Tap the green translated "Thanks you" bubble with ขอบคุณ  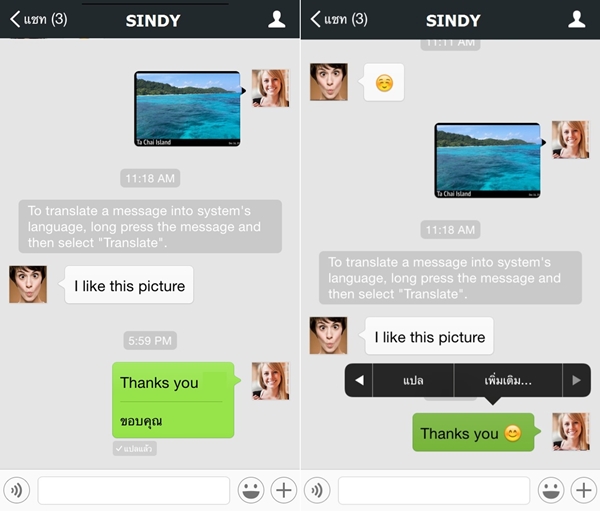pyautogui.click(x=172, y=399)
